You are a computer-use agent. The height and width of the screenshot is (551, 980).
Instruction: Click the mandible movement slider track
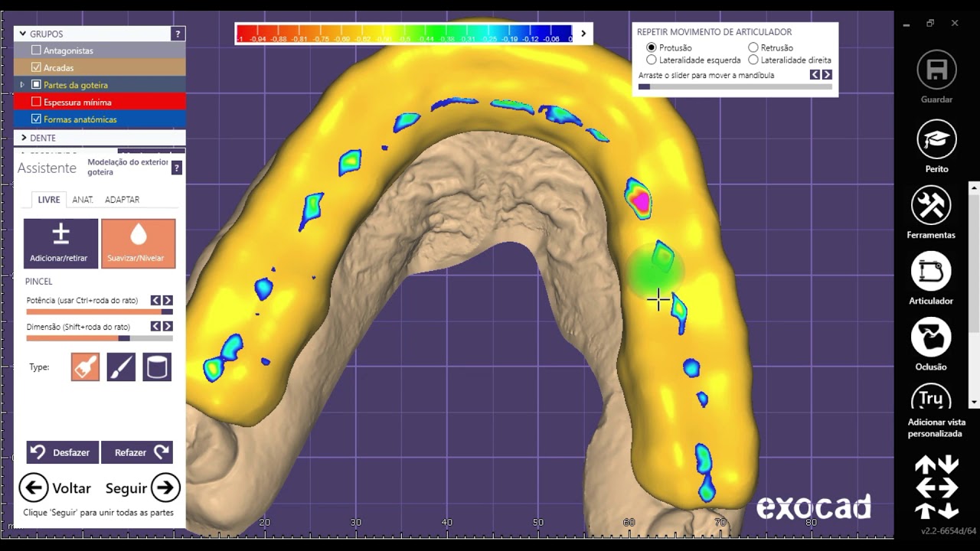point(735,86)
